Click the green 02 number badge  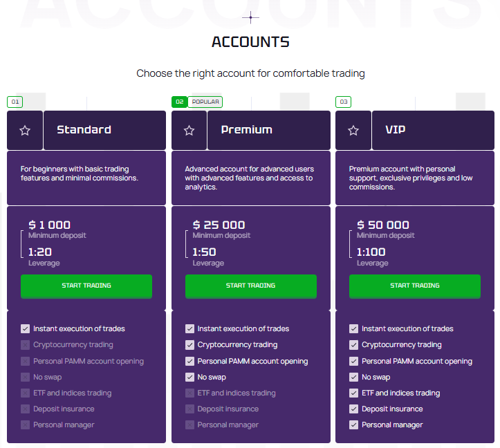179,102
